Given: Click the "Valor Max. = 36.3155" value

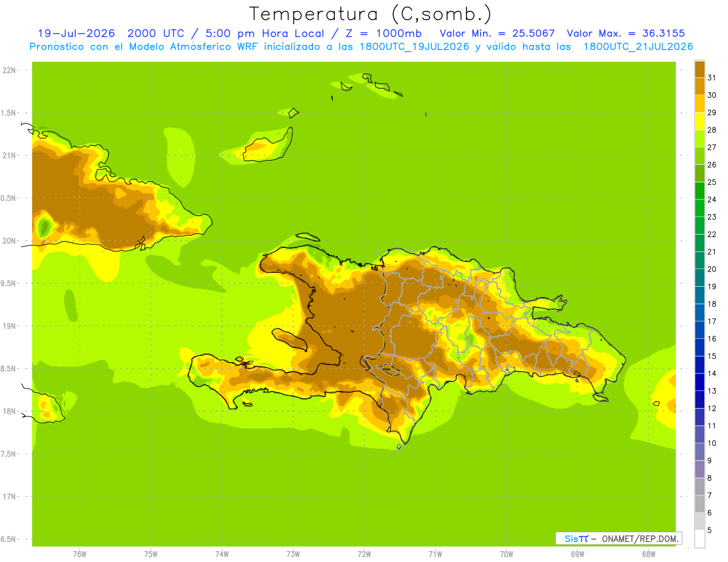Looking at the screenshot, I should point(627,33).
